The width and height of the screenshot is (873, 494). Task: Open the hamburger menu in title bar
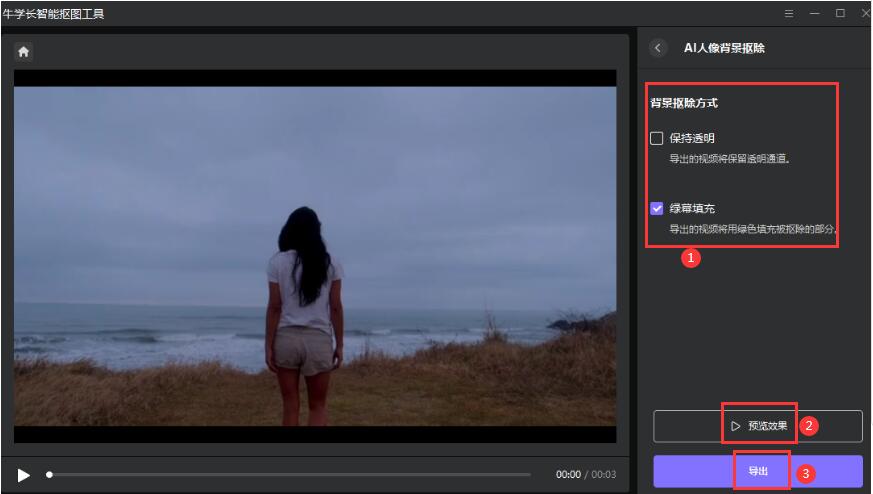pyautogui.click(x=789, y=14)
